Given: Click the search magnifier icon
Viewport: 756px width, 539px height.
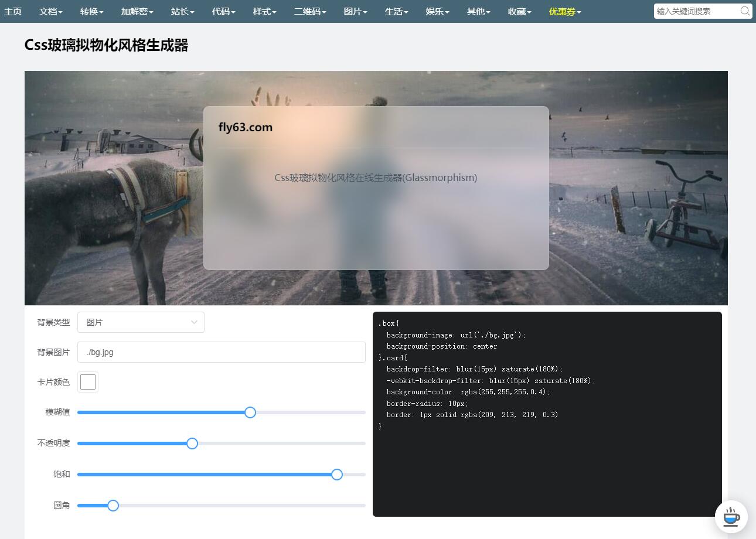Looking at the screenshot, I should pyautogui.click(x=744, y=11).
